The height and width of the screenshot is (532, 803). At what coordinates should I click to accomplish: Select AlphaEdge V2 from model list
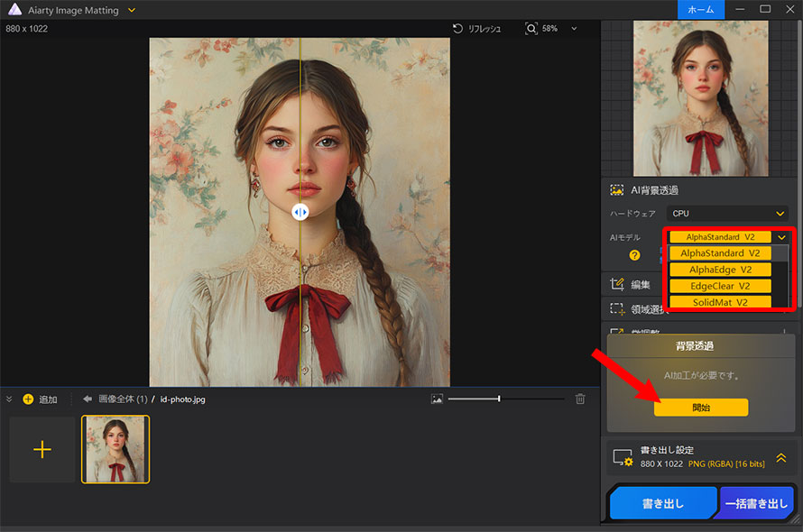720,270
